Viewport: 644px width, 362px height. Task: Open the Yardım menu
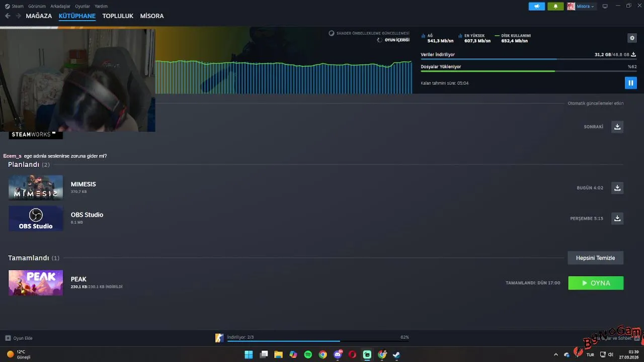point(101,7)
